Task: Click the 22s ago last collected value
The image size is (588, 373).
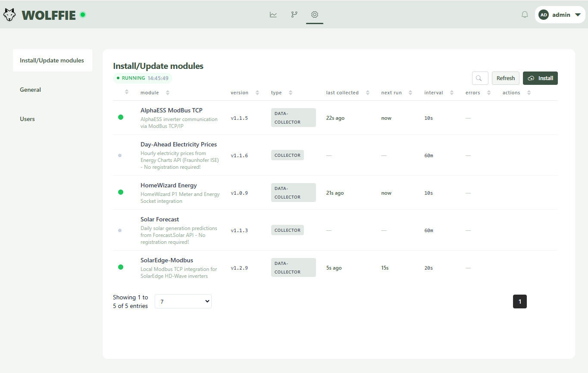Action: coord(335,118)
